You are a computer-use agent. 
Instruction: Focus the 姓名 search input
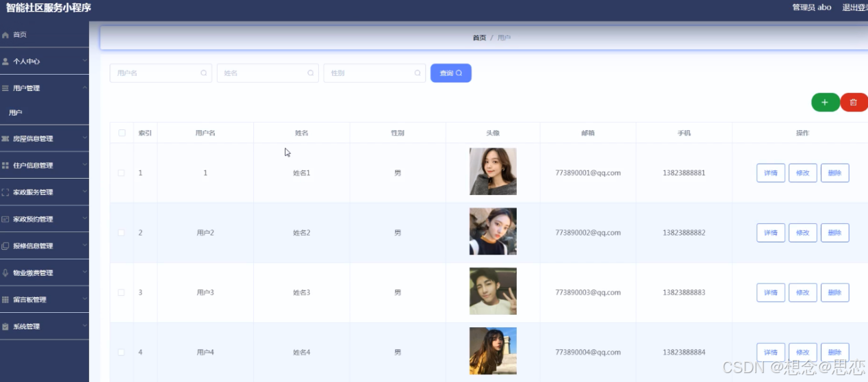tap(268, 73)
